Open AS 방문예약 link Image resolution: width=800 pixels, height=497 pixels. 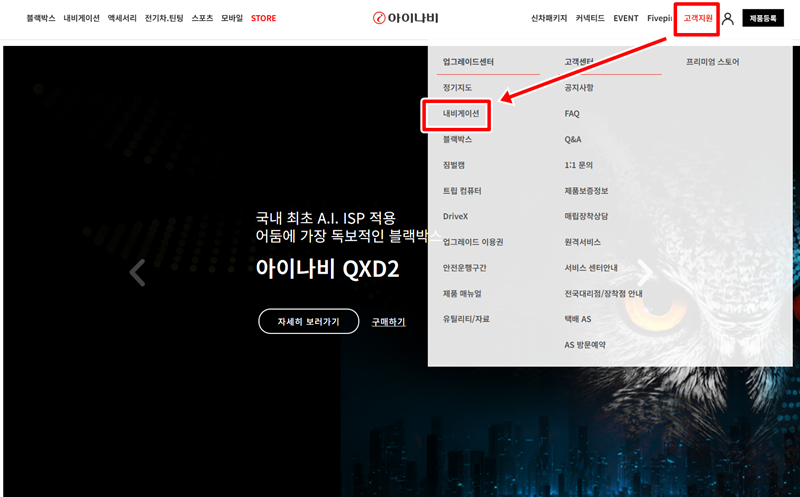click(x=585, y=345)
